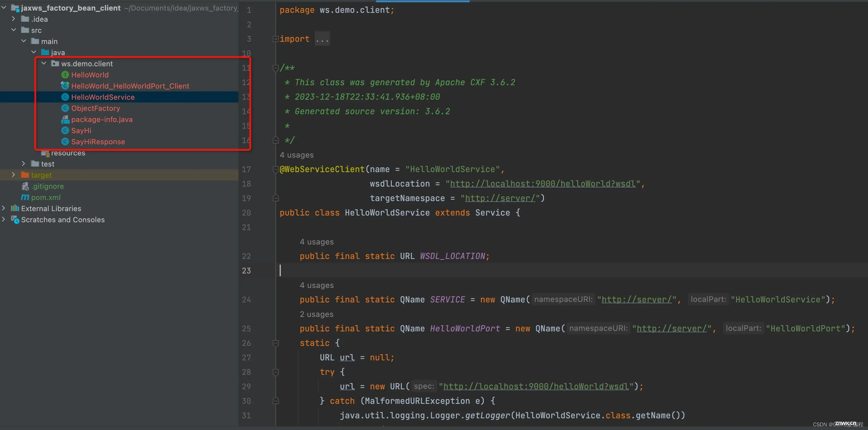Click the project module icon at root
Image resolution: width=868 pixels, height=430 pixels.
pyautogui.click(x=15, y=8)
